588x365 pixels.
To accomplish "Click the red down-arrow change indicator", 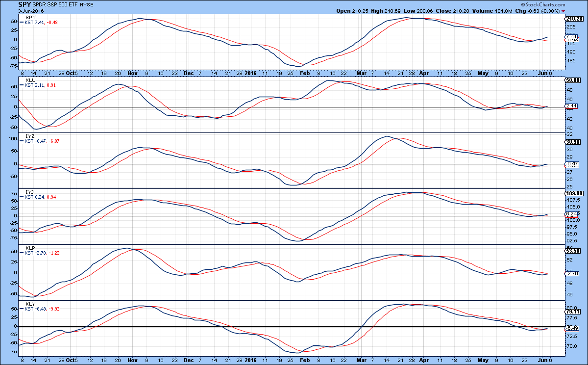I will click(563, 10).
